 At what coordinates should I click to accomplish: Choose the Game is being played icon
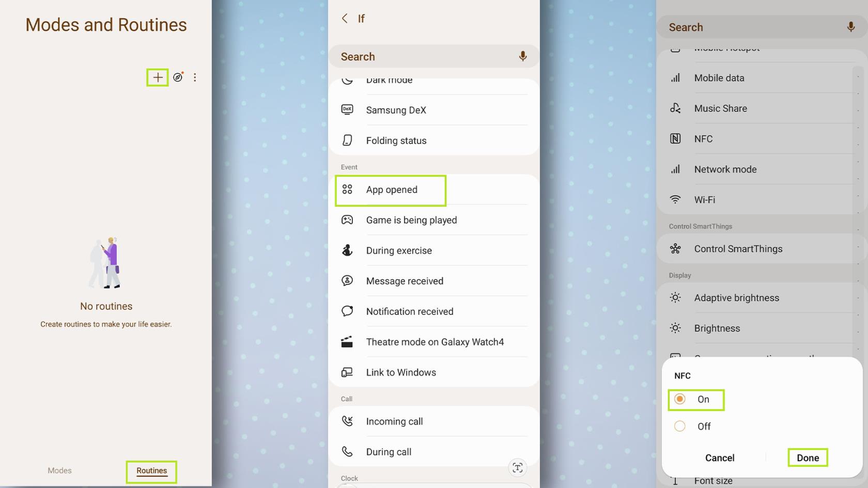click(347, 220)
